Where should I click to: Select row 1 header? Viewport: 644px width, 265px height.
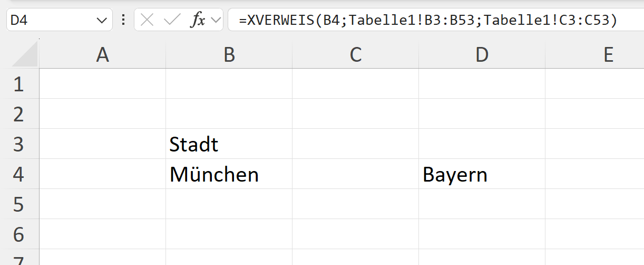tap(19, 83)
